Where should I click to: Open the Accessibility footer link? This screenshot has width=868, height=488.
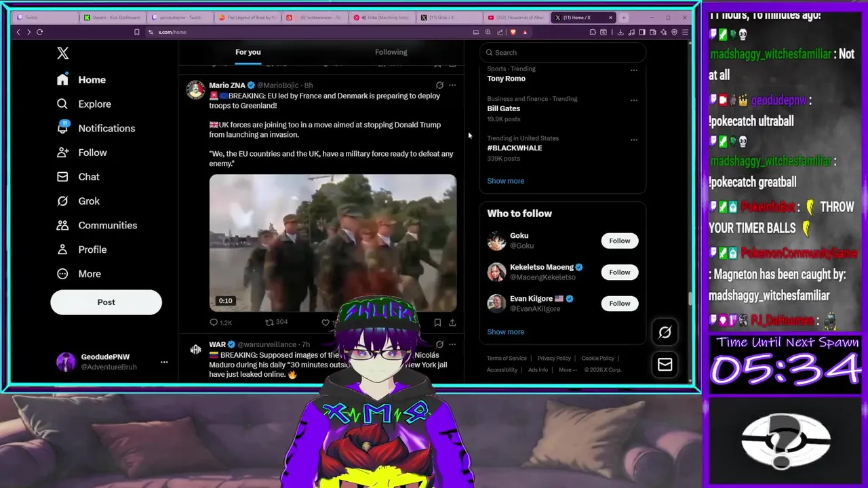[x=502, y=370]
